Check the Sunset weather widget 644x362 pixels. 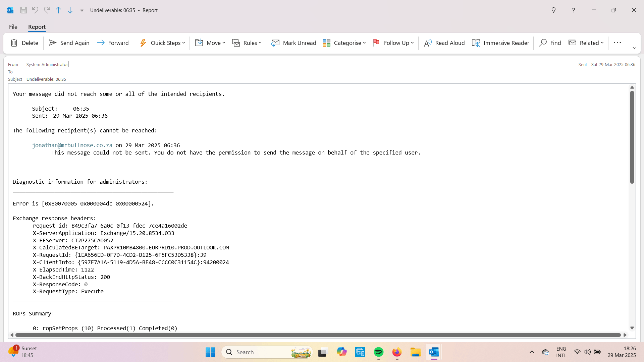(22, 351)
